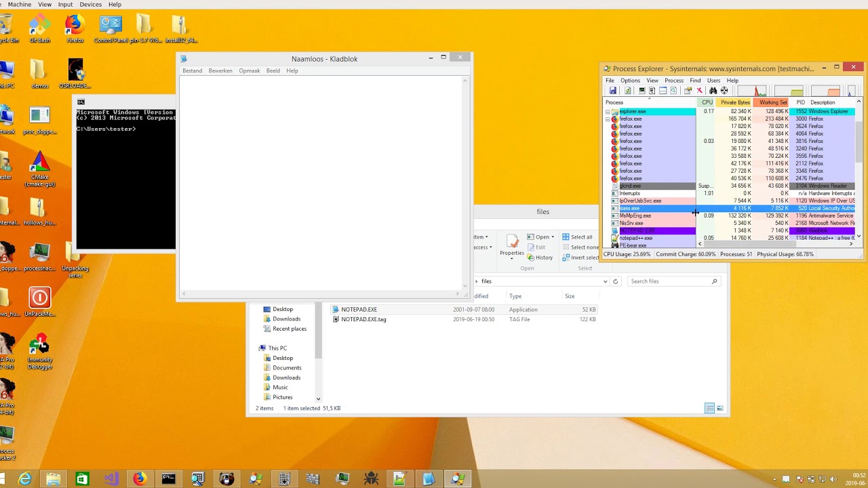Image resolution: width=868 pixels, height=488 pixels.
Task: Open Find menu in Process Explorer
Action: coord(695,81)
